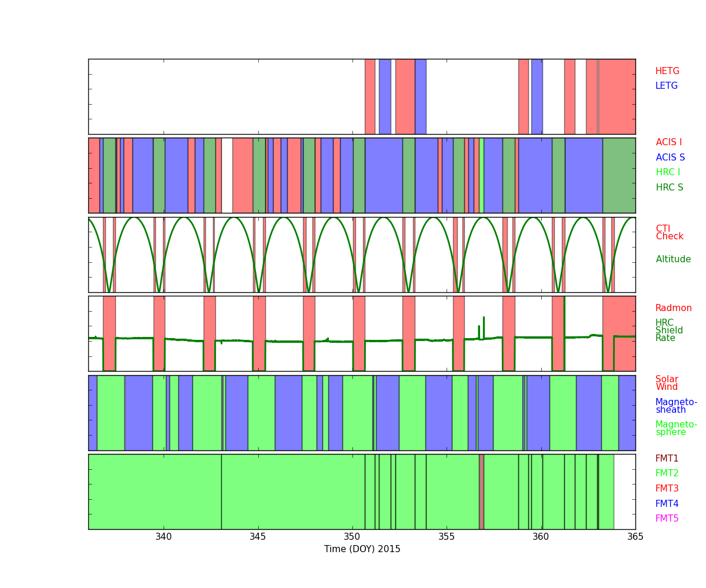706x588 pixels.
Task: Click the Radmon legend label
Action: click(x=674, y=308)
